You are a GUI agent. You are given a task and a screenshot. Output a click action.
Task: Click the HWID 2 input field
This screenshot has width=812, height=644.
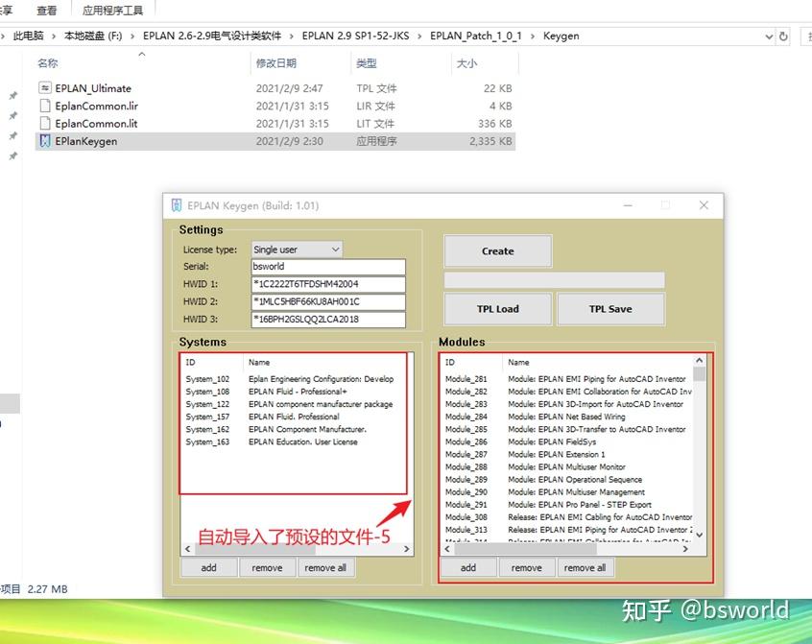pos(328,301)
